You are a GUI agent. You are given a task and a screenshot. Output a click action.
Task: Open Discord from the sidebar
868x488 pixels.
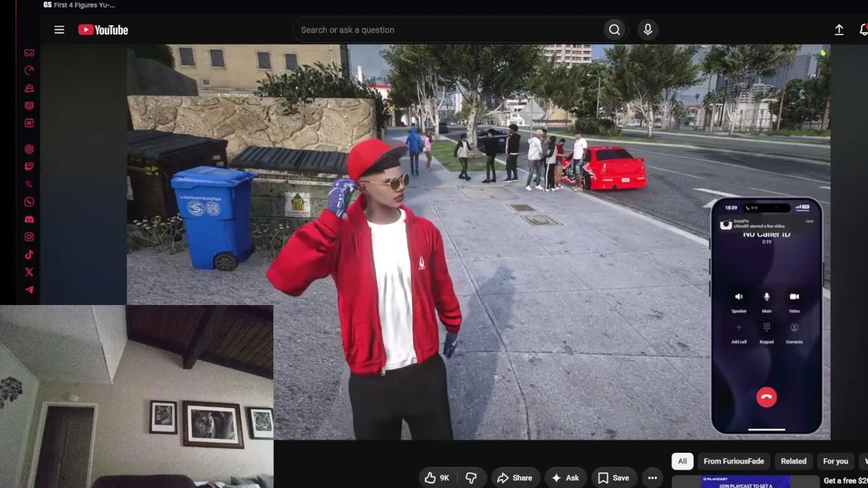pyautogui.click(x=29, y=220)
